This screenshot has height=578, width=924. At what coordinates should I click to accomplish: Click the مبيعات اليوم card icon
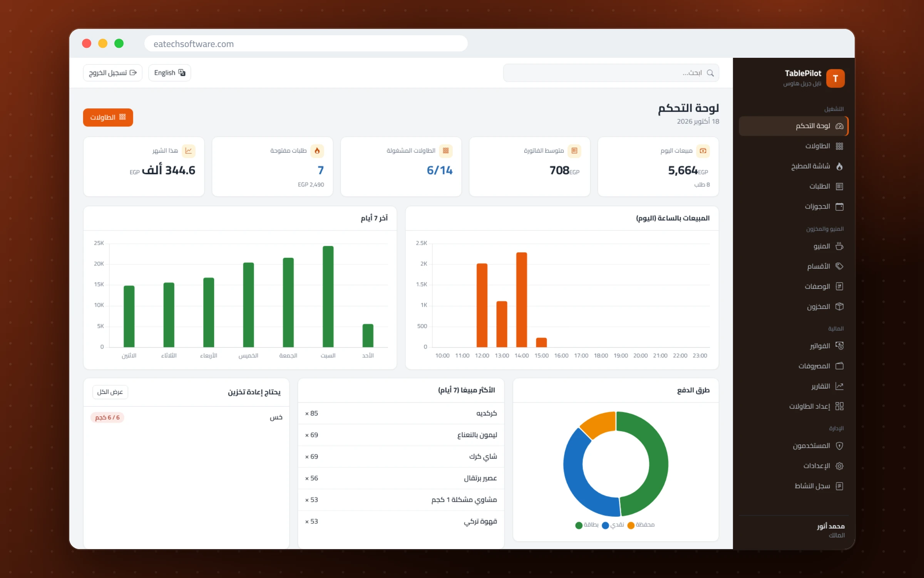click(703, 151)
